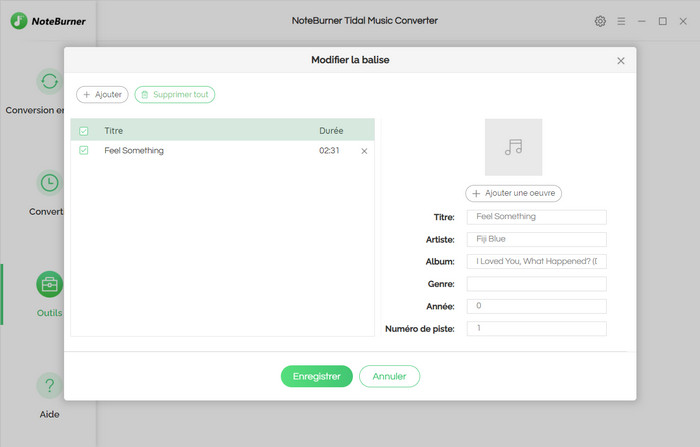Close the Modifier la balise dialog
Viewport: 700px width, 447px height.
point(621,61)
